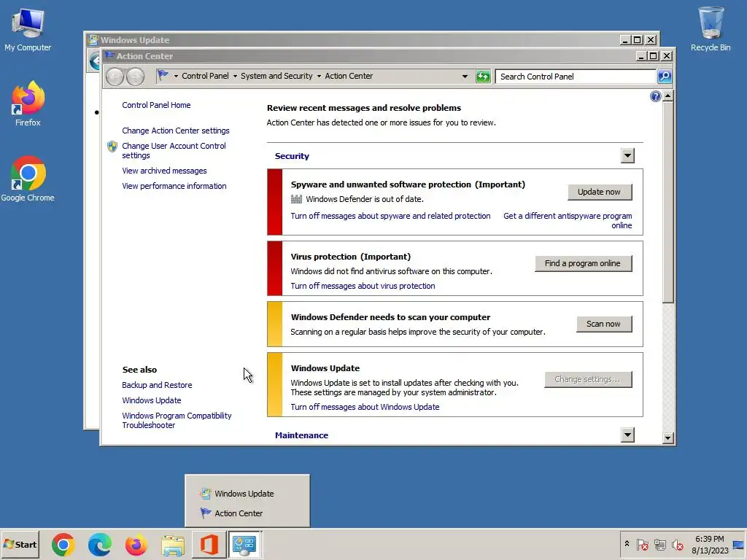The width and height of the screenshot is (747, 560).
Task: Click the Start button
Action: [20, 544]
